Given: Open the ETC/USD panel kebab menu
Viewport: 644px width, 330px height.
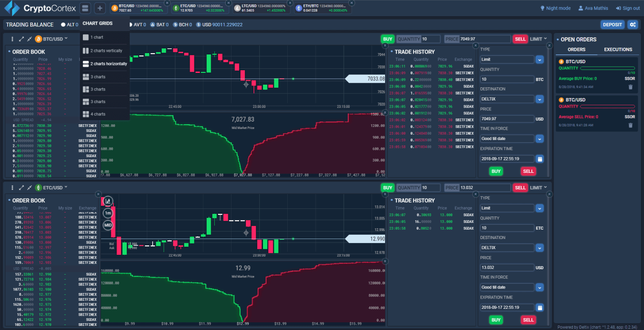Looking at the screenshot, I should [12, 188].
